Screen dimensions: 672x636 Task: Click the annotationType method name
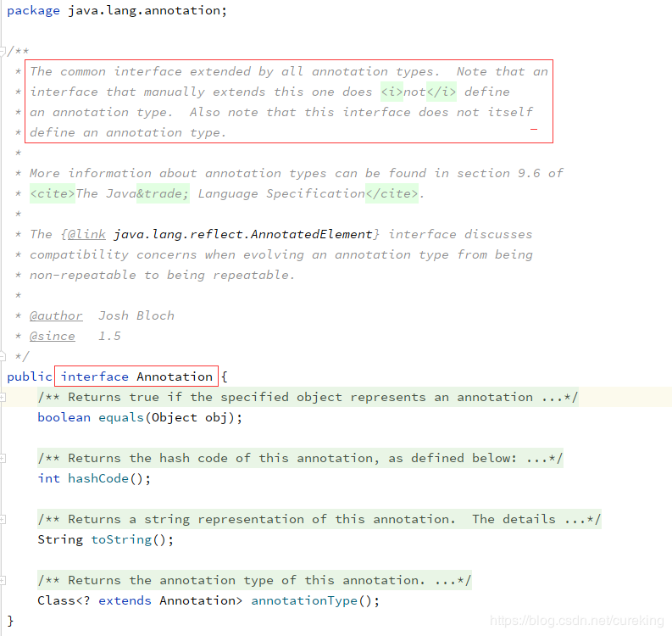point(304,601)
